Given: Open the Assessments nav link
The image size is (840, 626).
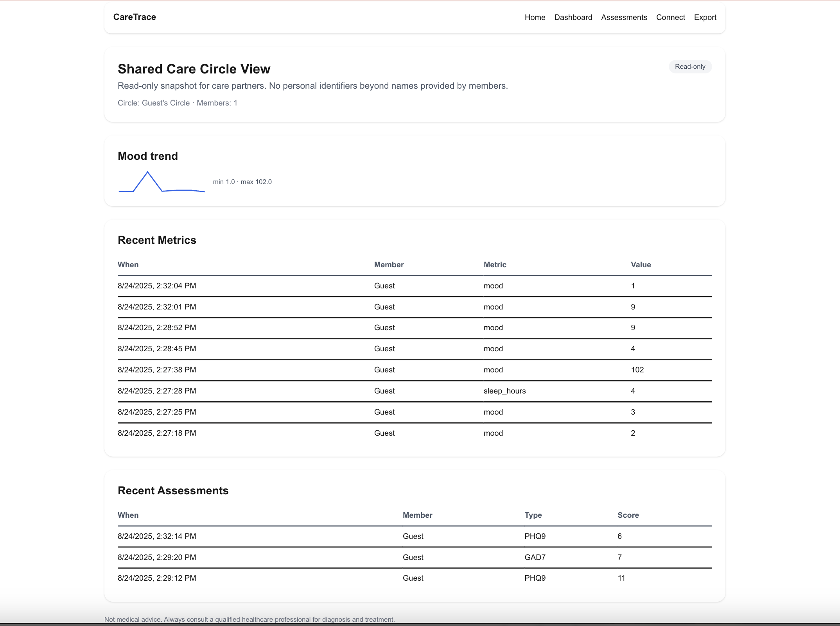Looking at the screenshot, I should pyautogui.click(x=624, y=17).
